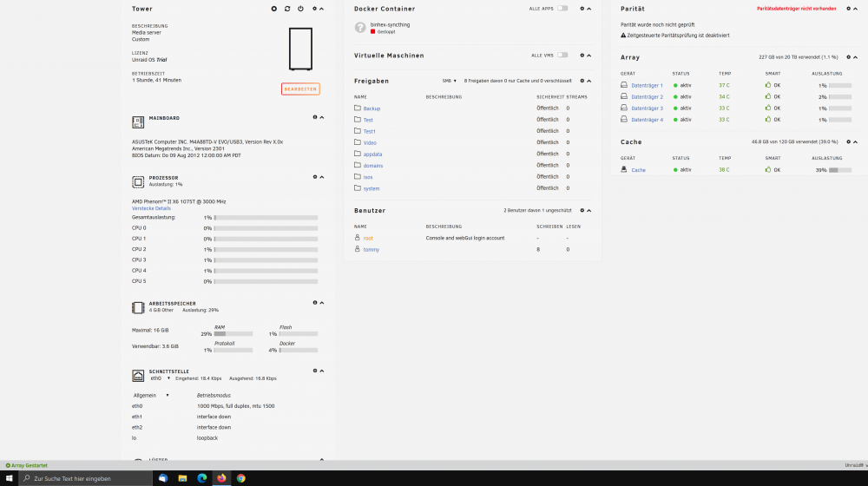This screenshot has height=486, width=868.
Task: Click the Cache device icon
Action: tap(624, 169)
